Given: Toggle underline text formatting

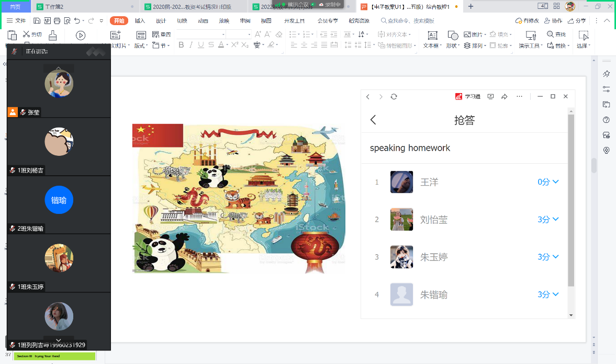Looking at the screenshot, I should coord(201,45).
